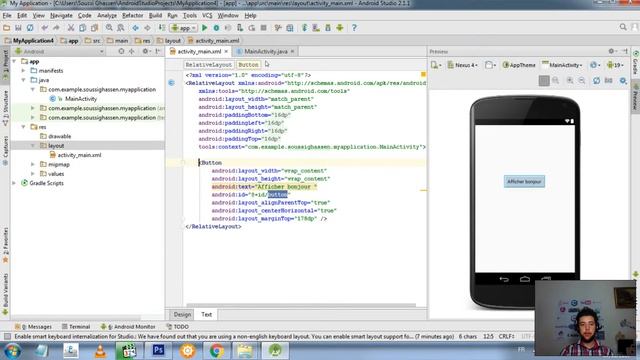The width and height of the screenshot is (640, 360).
Task: Zoom in on the layout preview
Action: coord(570,80)
